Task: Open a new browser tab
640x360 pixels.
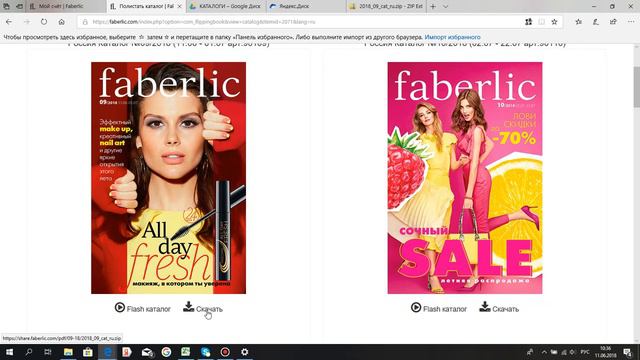Action: pos(433,7)
